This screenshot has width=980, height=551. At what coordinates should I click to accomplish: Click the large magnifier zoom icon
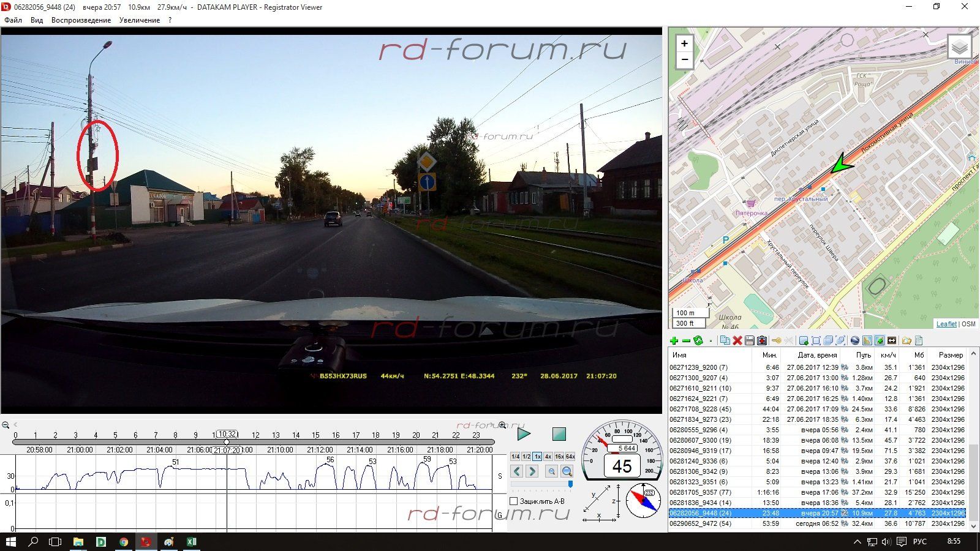(x=567, y=471)
